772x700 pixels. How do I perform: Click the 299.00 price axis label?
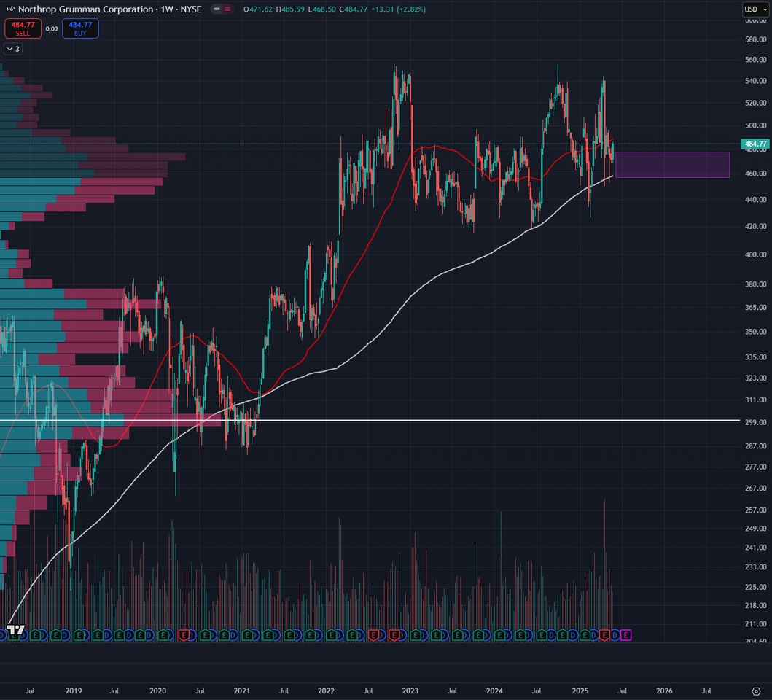tap(756, 423)
